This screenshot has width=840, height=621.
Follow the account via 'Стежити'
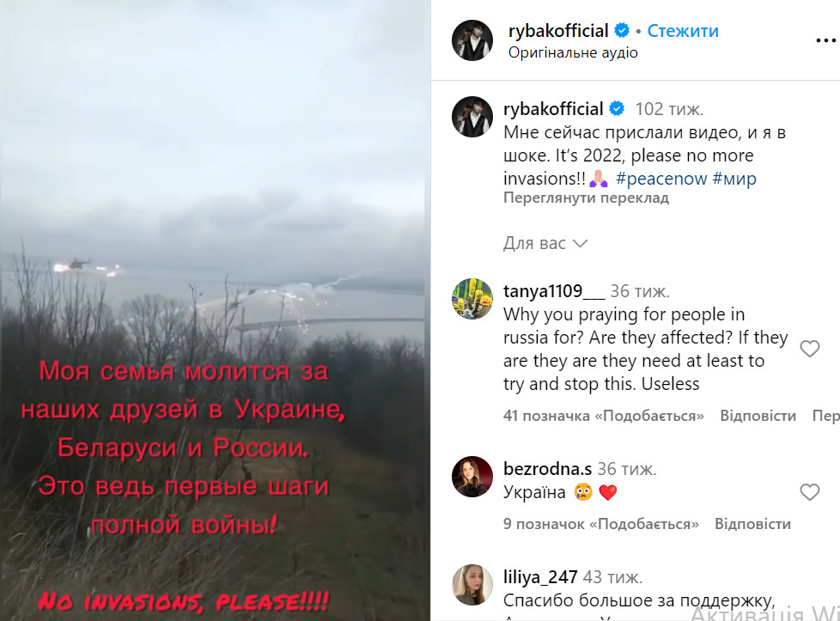coord(683,31)
